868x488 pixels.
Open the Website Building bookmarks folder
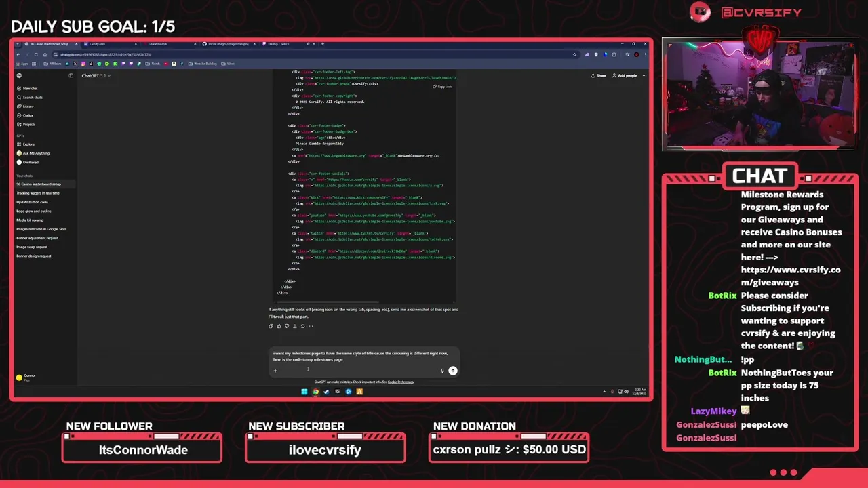[x=203, y=64]
